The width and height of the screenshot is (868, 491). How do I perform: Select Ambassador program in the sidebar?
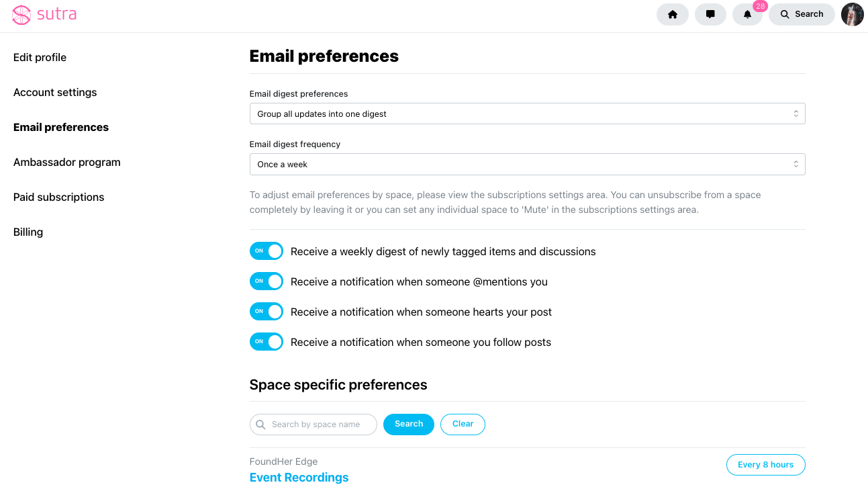pos(67,162)
